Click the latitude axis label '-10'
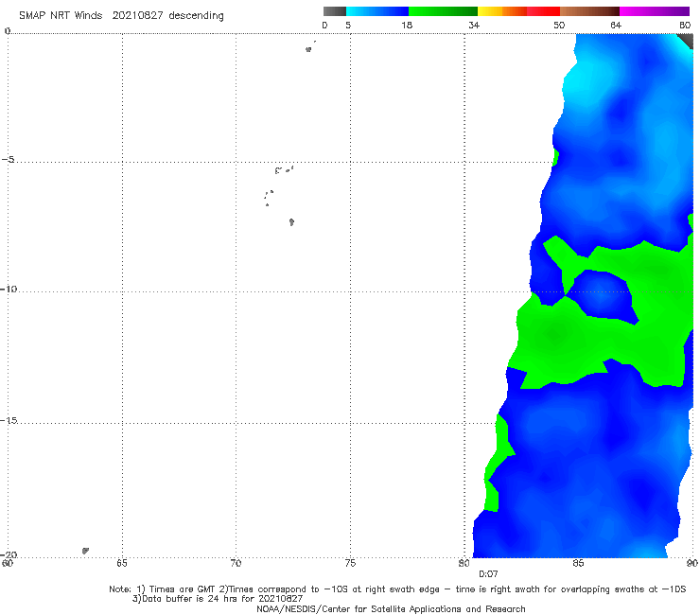The image size is (700, 615). coord(9,289)
